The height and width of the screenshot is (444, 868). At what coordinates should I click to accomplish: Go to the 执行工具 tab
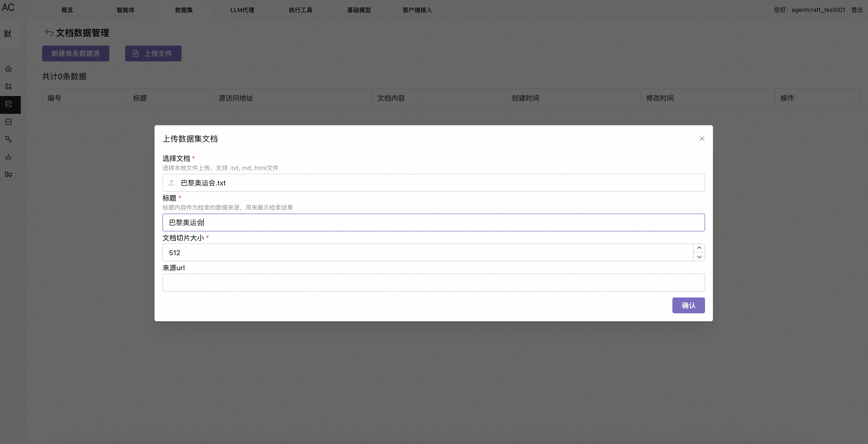pos(300,10)
